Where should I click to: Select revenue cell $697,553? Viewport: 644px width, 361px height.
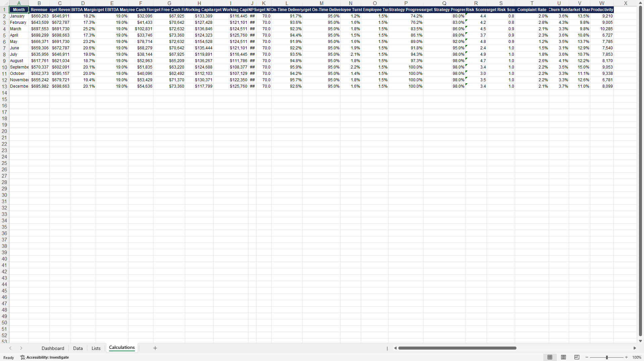(x=39, y=29)
